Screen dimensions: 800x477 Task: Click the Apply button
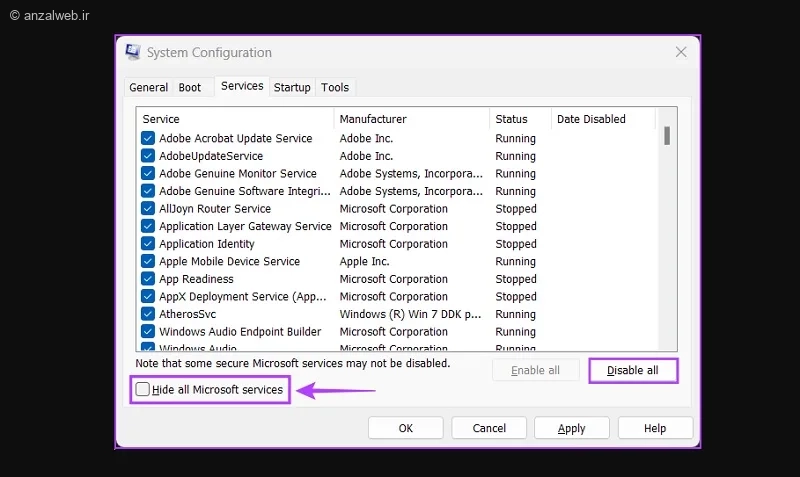click(571, 428)
